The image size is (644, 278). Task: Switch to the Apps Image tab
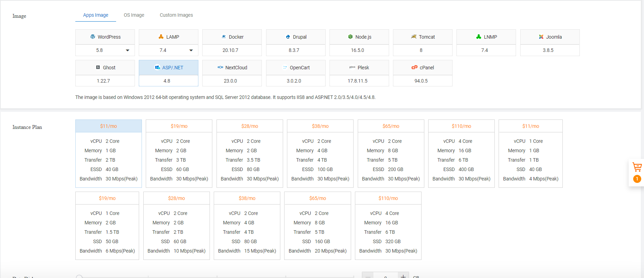(96, 15)
